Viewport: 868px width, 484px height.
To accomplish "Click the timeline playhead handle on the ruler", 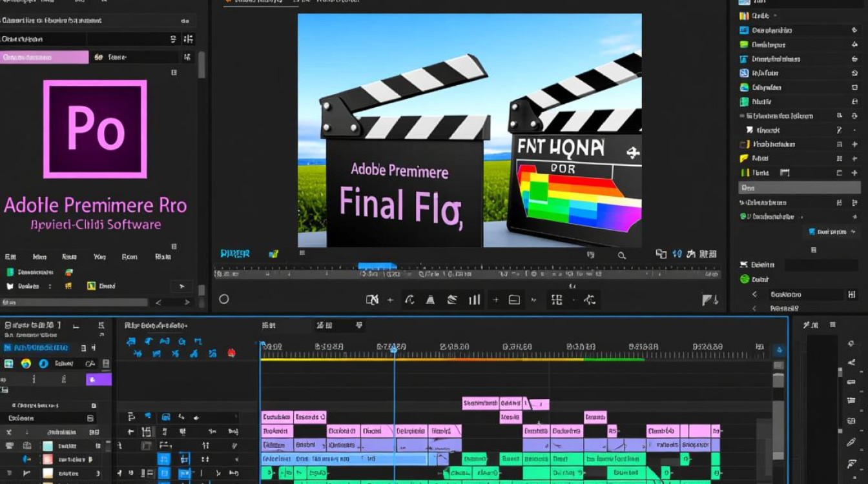I will 394,348.
